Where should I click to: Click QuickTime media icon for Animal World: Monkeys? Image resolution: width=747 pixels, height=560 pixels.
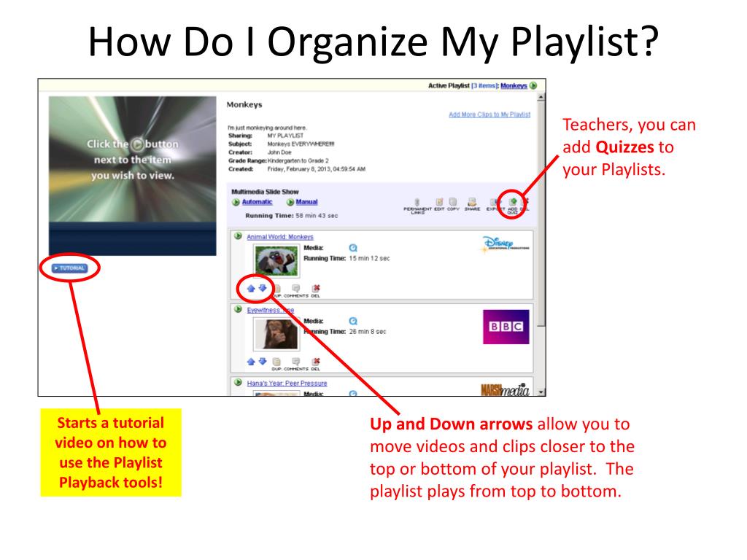pyautogui.click(x=353, y=248)
